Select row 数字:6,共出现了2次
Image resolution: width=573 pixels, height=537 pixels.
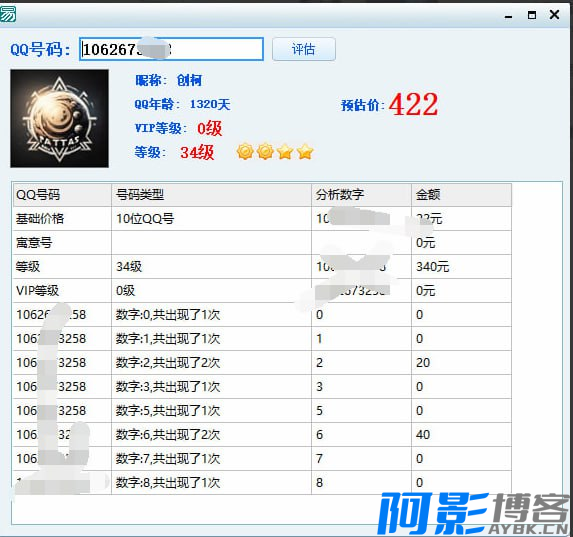262,435
